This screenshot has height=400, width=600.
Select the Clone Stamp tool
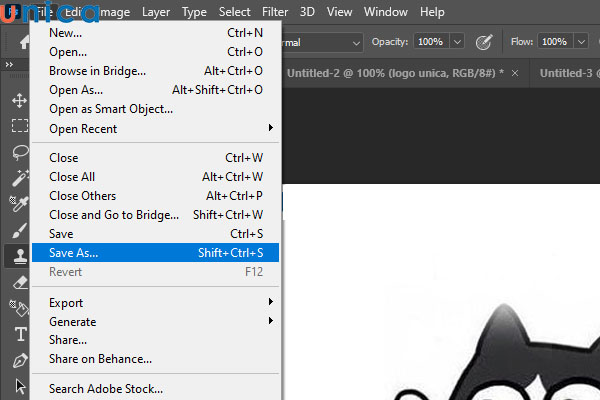click(19, 256)
